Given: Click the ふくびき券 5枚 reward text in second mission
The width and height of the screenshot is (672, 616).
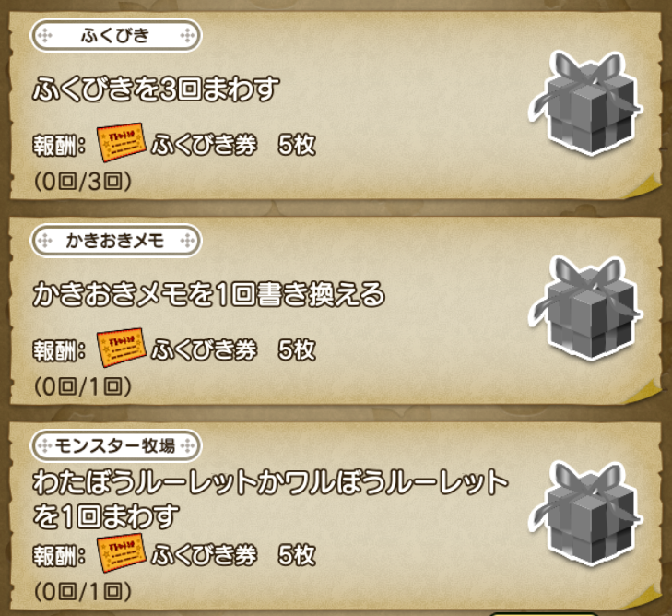Looking at the screenshot, I should pos(233,349).
